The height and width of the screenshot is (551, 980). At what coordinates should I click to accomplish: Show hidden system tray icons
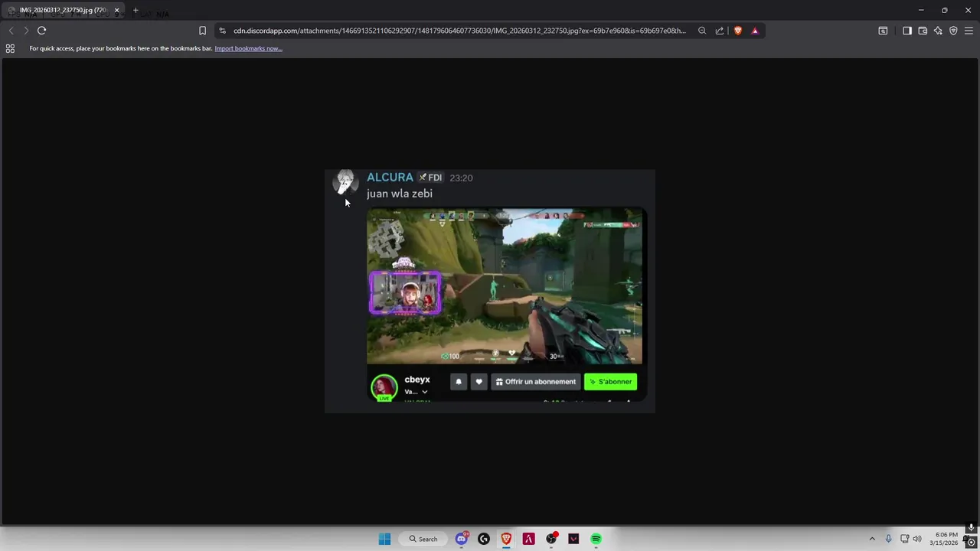872,539
